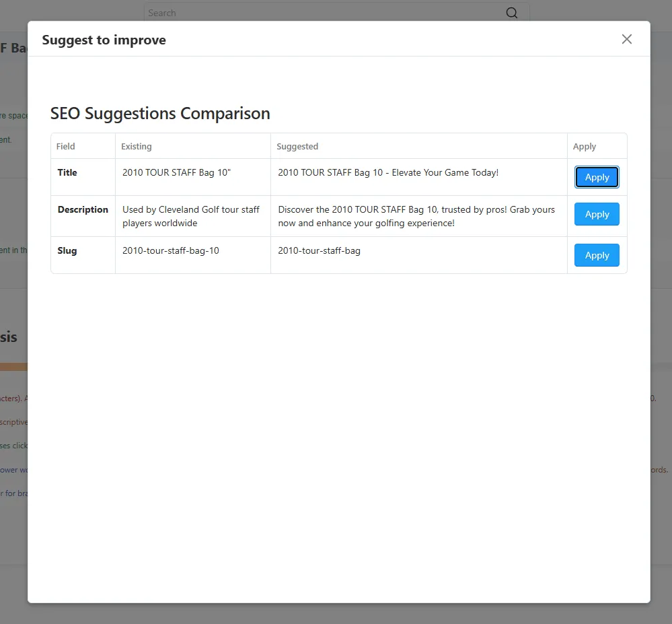Select existing slug "2010-tour-staff-bag-10"
Image resolution: width=672 pixels, height=624 pixels.
tap(171, 250)
